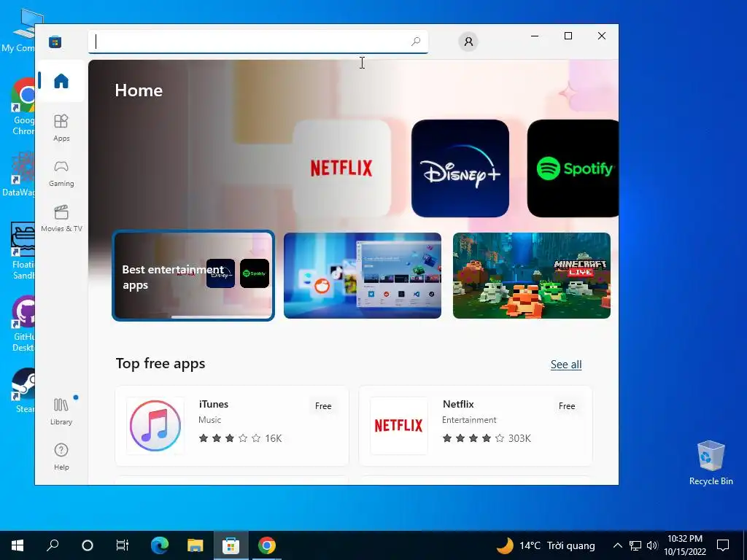Image resolution: width=747 pixels, height=560 pixels.
Task: Select the Microsoft Store promo card with app window
Action: (363, 276)
